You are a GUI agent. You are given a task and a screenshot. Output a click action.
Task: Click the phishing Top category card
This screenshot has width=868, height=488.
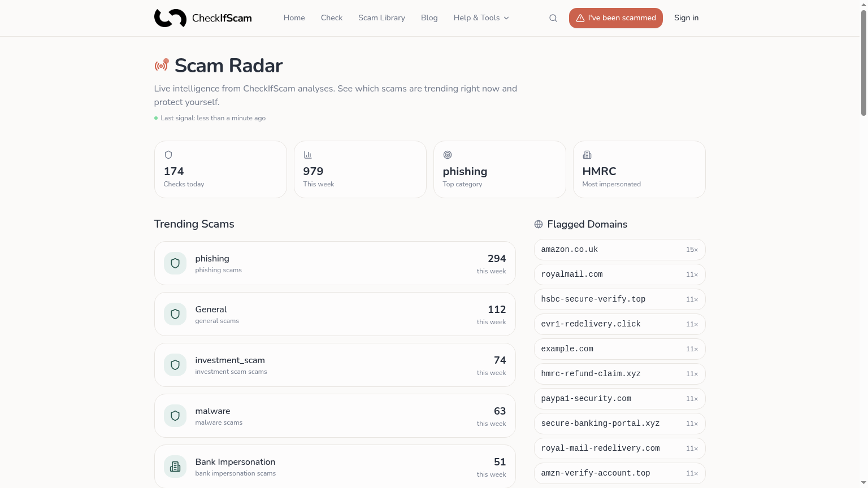[x=500, y=169]
